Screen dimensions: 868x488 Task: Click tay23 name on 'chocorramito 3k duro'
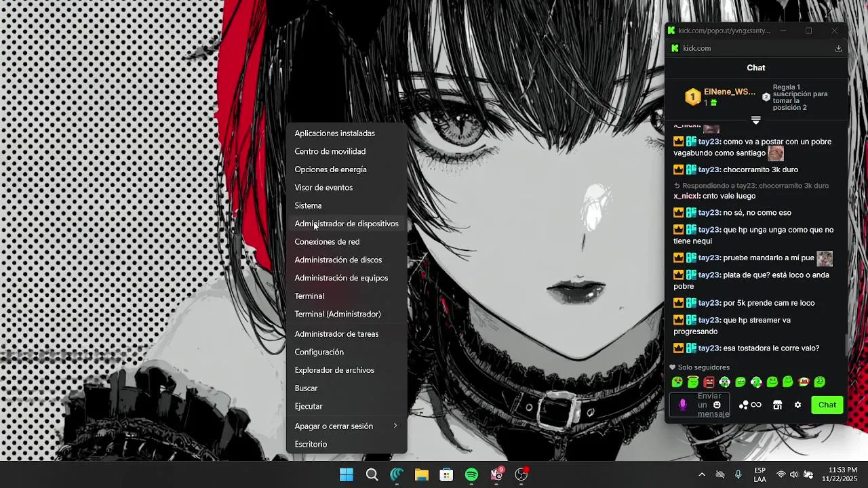[x=710, y=169]
